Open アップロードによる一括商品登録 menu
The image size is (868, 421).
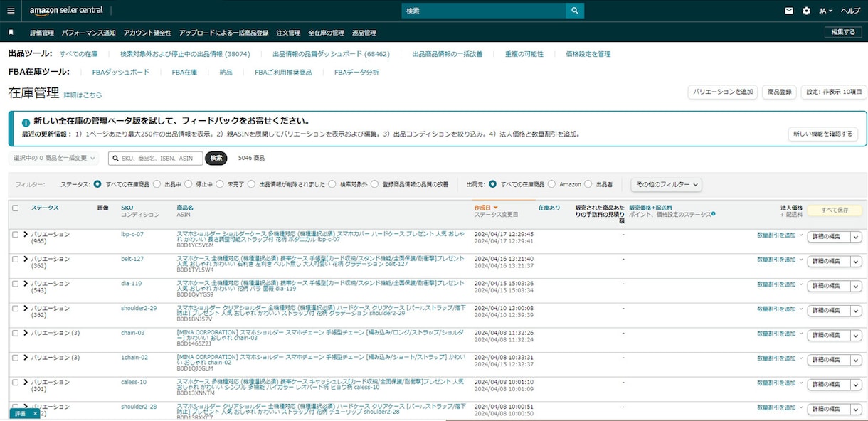coord(223,33)
